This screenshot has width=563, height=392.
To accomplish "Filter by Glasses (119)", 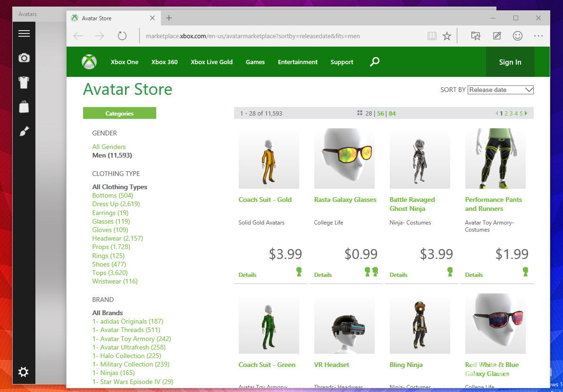I will (x=111, y=221).
